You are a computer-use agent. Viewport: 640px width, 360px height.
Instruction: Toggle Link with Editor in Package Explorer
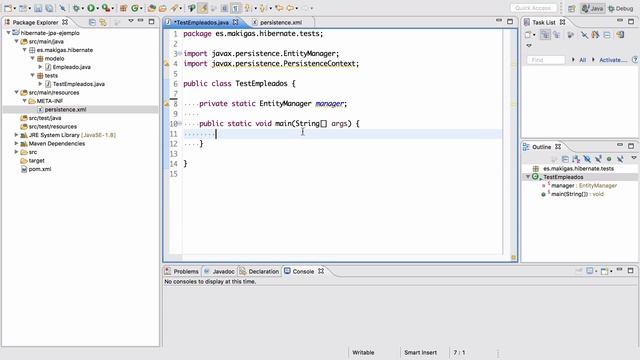[x=103, y=22]
